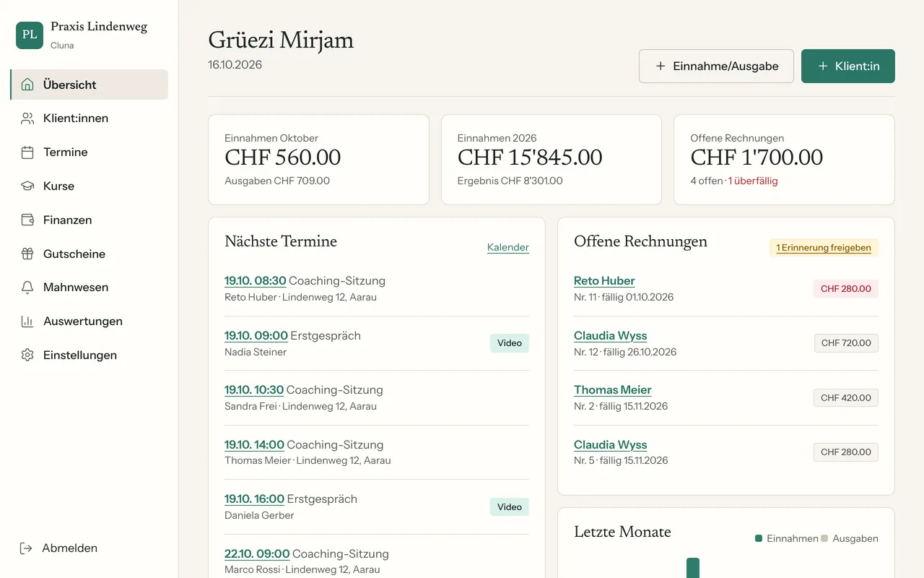This screenshot has width=924, height=578.
Task: Open the Kalender link
Action: pos(508,247)
